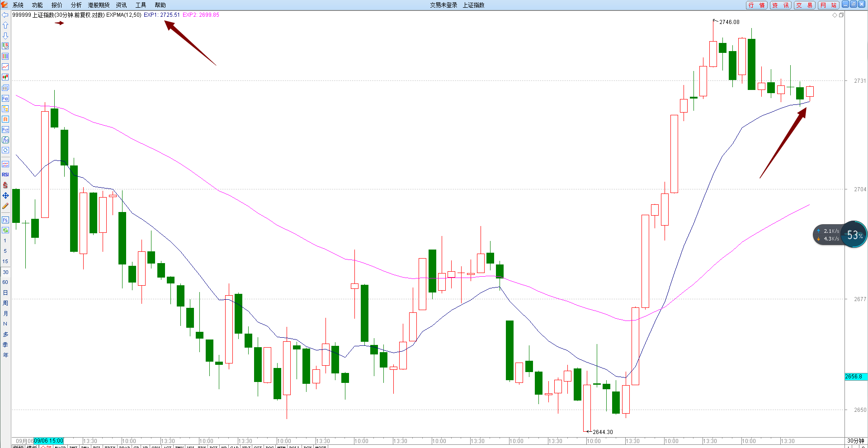Viewport: 868px width, 448px height.
Task: Switch to weekly (周) period
Action: (5, 303)
